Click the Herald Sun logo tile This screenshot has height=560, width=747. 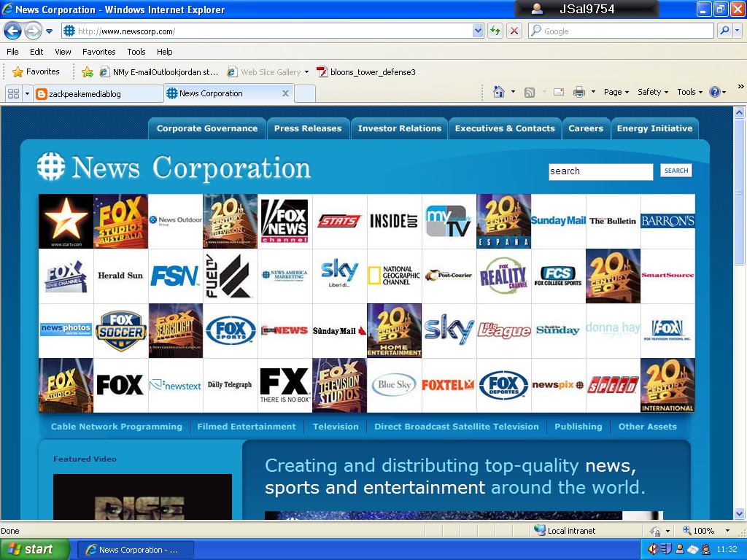(x=120, y=276)
